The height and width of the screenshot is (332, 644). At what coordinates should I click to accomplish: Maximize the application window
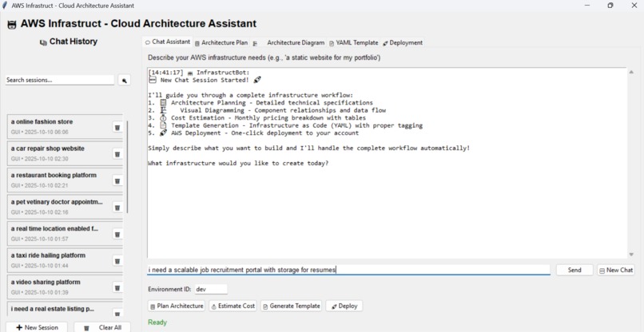[610, 6]
